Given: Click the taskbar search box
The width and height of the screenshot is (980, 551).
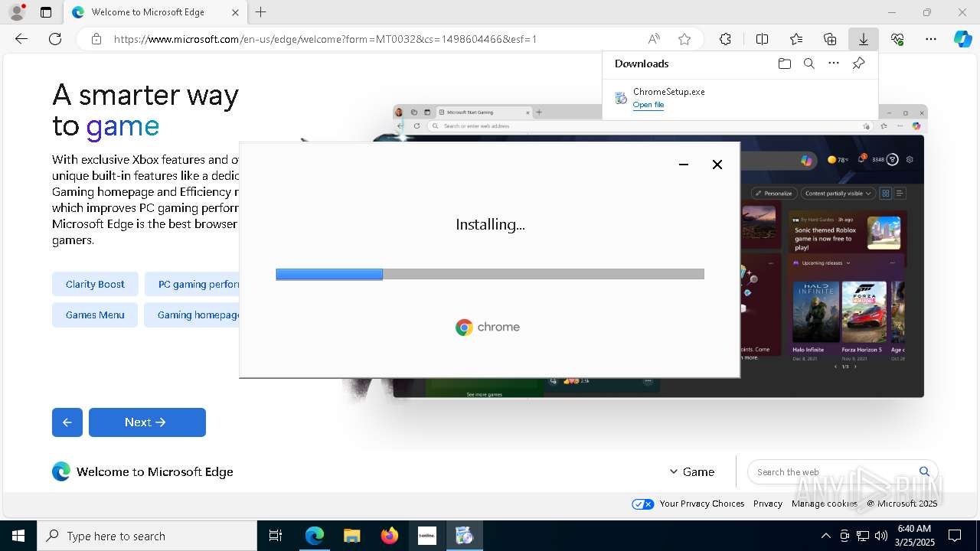Looking at the screenshot, I should point(147,536).
